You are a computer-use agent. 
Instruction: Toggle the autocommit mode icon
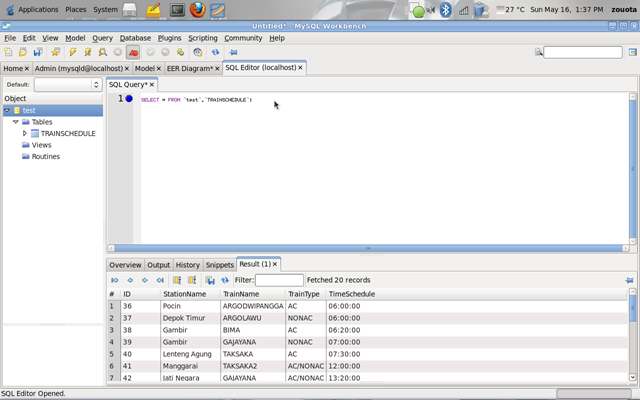point(180,52)
